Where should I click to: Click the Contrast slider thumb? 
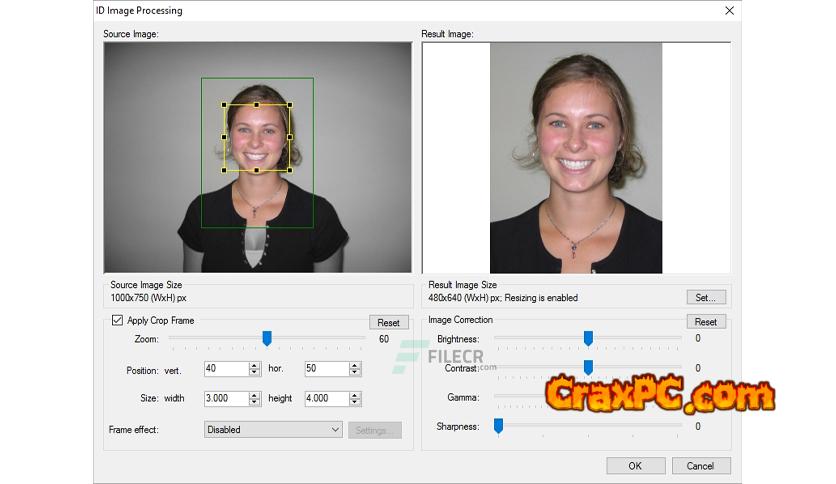(588, 368)
